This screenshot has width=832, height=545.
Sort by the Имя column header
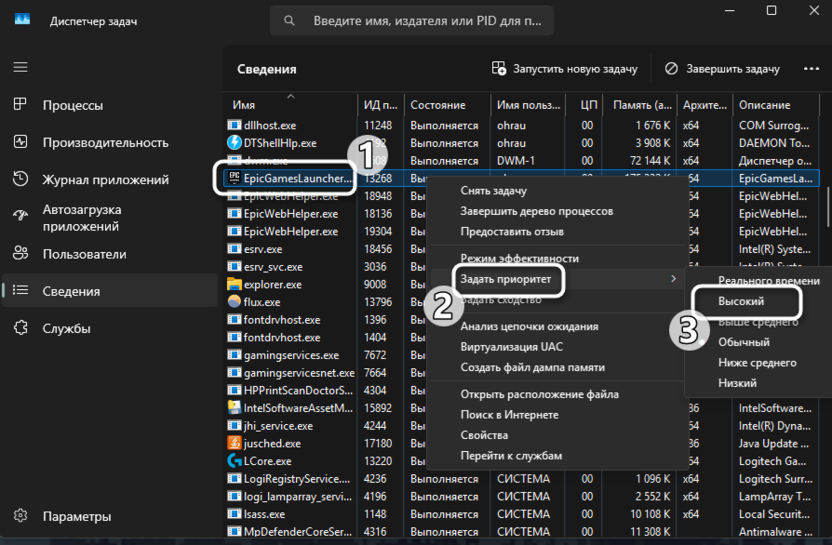tap(291, 105)
